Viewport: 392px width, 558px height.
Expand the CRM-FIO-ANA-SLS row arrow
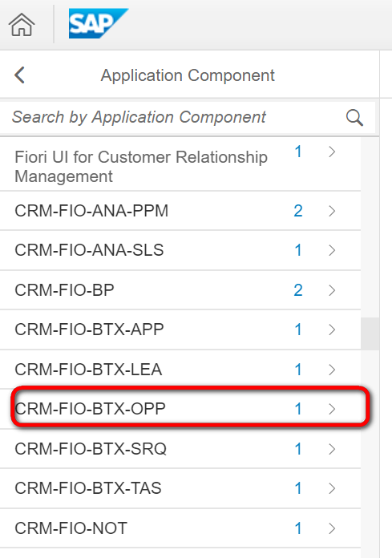tap(332, 250)
